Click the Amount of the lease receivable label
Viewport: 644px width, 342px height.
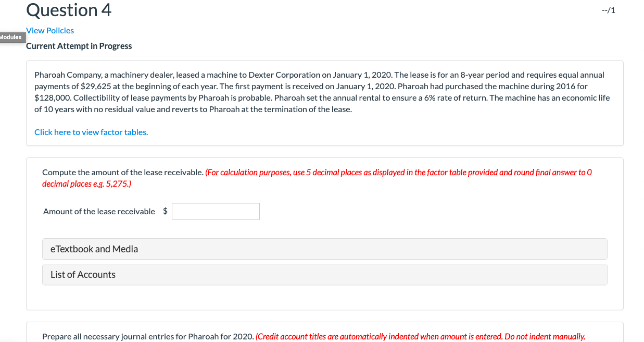[98, 211]
